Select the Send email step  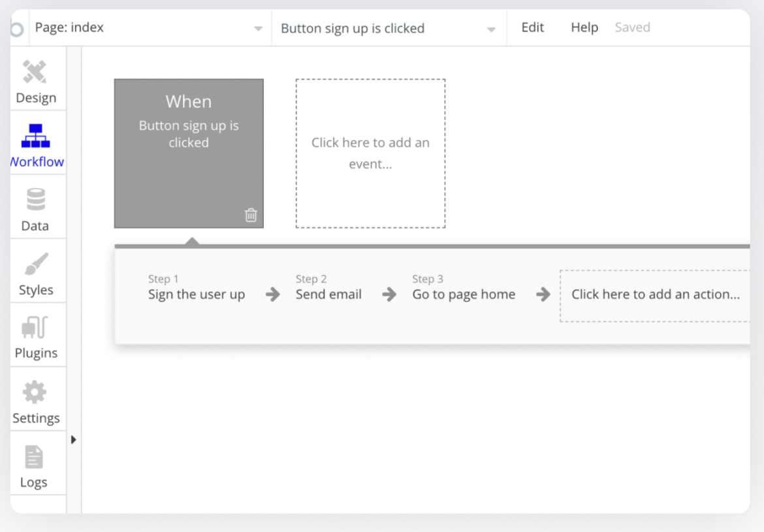pyautogui.click(x=328, y=294)
